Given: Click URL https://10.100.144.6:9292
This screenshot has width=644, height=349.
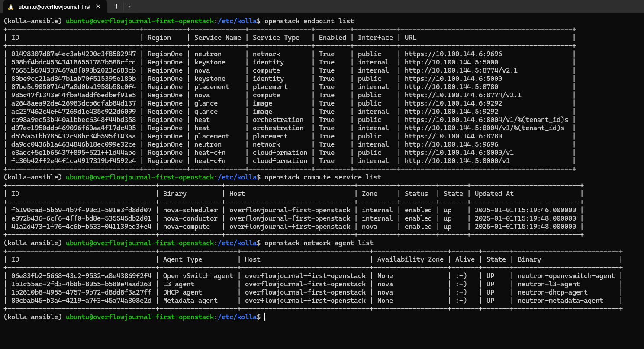Looking at the screenshot, I should point(453,103).
